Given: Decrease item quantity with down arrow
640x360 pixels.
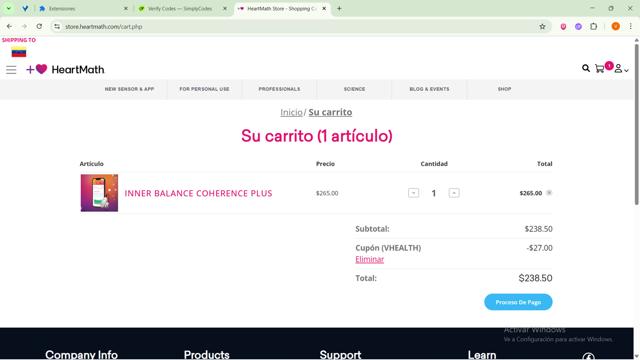Looking at the screenshot, I should (x=413, y=193).
